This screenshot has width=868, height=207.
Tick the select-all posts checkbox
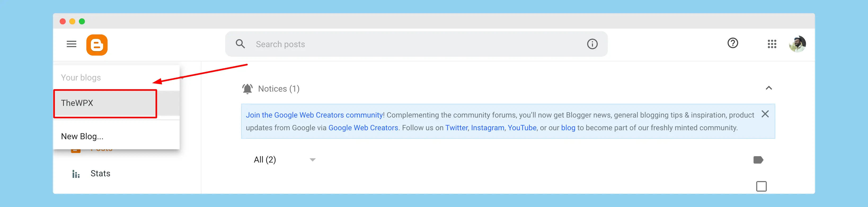(x=761, y=186)
